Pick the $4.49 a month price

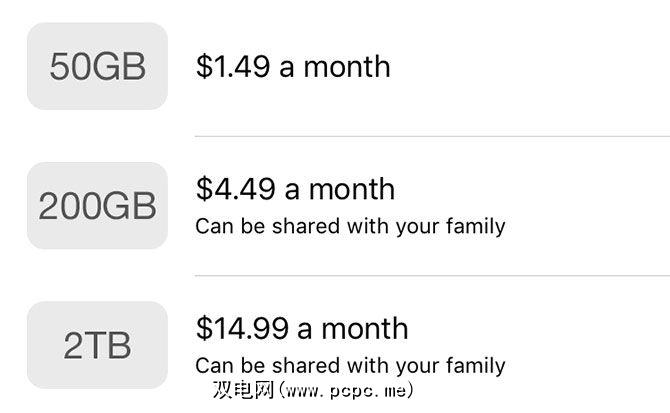295,189
